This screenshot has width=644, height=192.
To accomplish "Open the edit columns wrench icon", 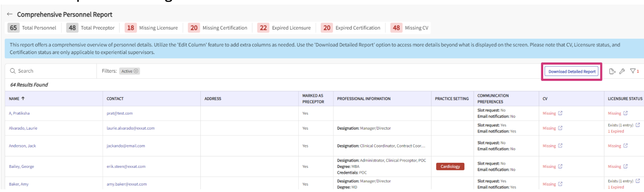I will tap(623, 71).
